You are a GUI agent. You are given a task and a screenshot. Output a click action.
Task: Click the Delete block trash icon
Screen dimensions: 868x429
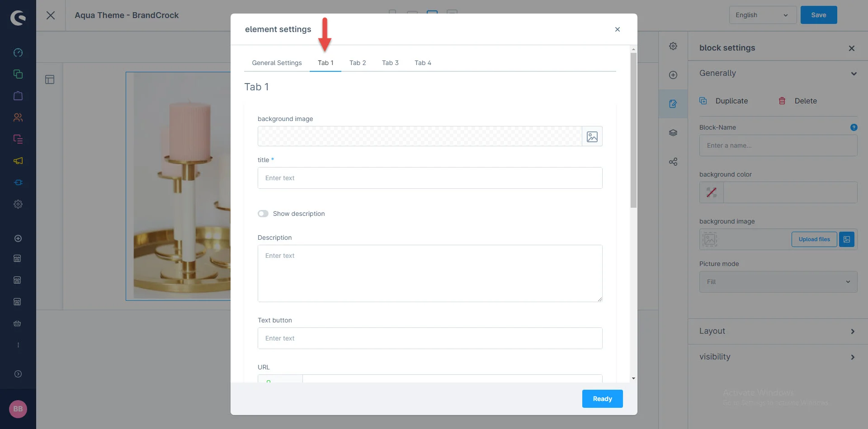782,101
